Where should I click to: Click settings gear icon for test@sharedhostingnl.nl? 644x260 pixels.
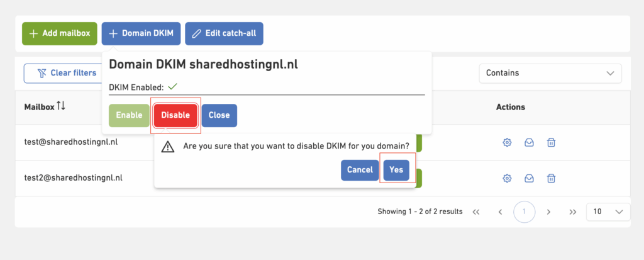pyautogui.click(x=507, y=142)
